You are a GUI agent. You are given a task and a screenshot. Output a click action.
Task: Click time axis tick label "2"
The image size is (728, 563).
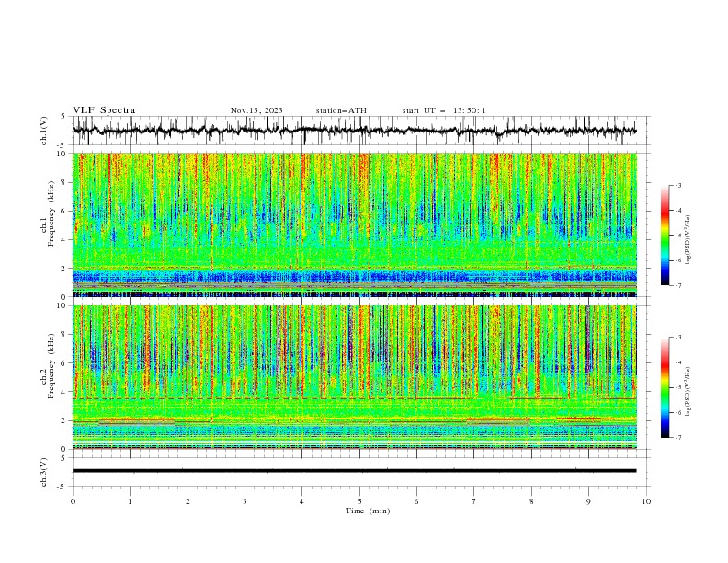coord(188,501)
